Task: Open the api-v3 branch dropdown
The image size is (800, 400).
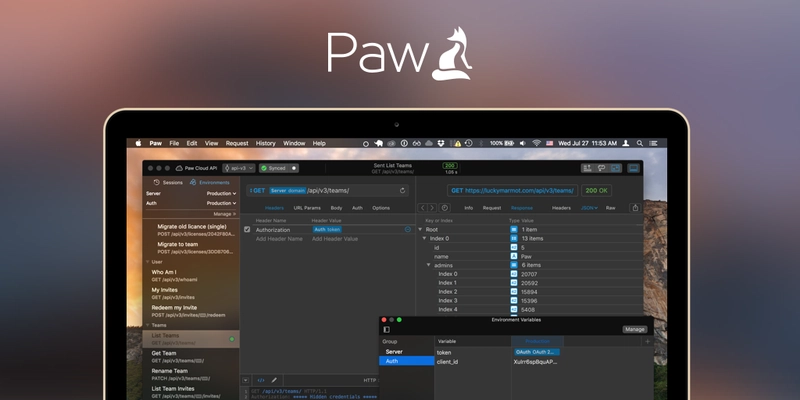Action: (x=239, y=168)
